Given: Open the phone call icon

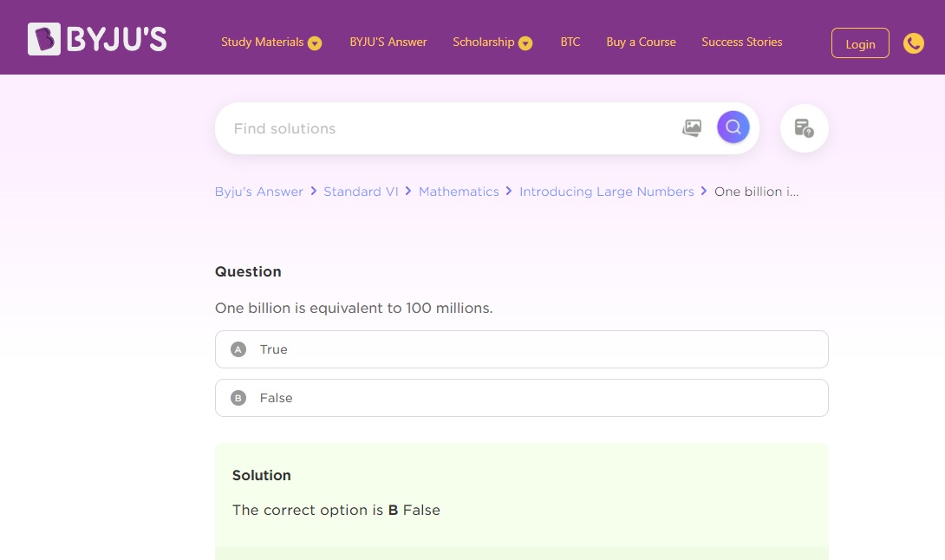Looking at the screenshot, I should pyautogui.click(x=913, y=43).
